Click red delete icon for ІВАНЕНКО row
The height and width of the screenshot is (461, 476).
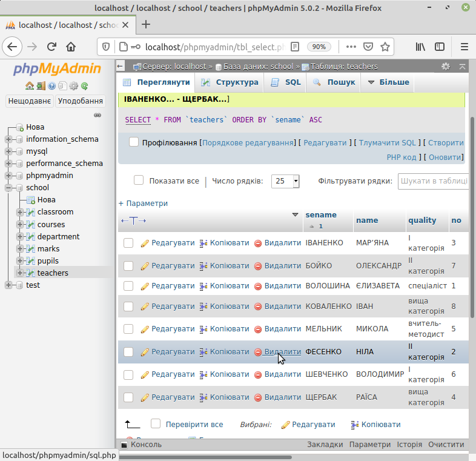click(x=258, y=243)
